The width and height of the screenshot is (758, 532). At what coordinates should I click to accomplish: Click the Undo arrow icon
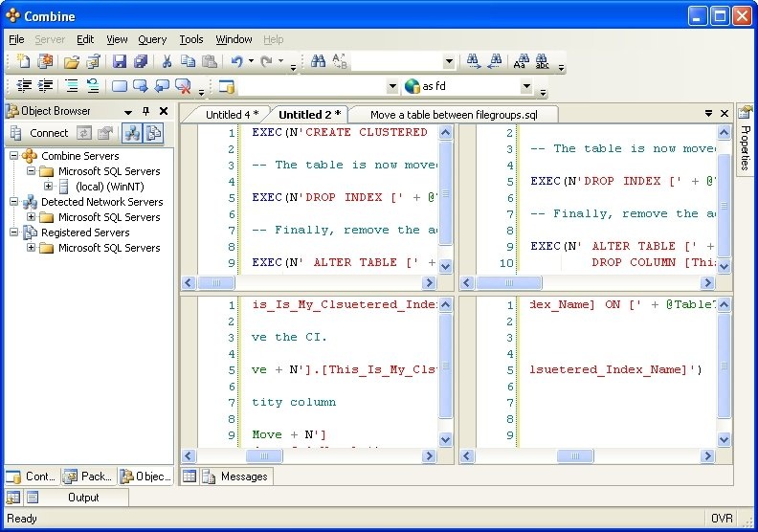tap(236, 62)
